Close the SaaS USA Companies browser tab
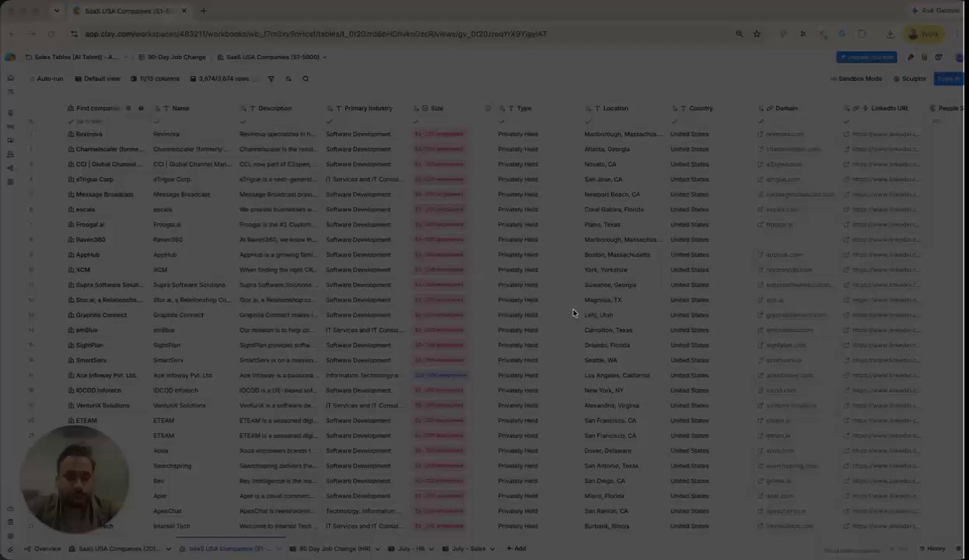This screenshot has width=969, height=560. point(184,11)
